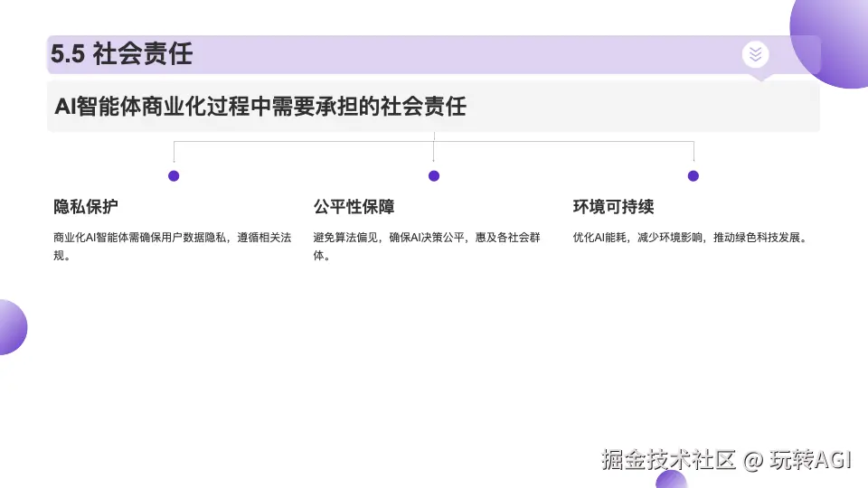
Task: Click the purple dot above 隐私保护
Action: click(174, 176)
